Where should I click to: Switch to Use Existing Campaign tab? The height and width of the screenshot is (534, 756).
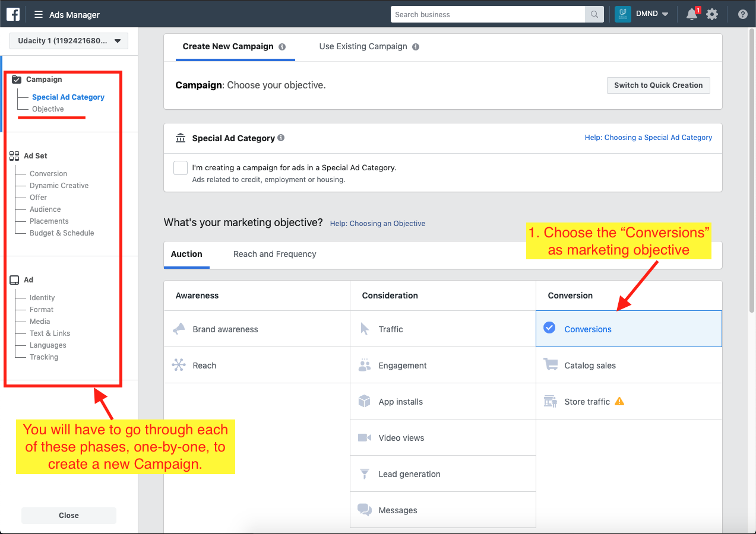[363, 47]
